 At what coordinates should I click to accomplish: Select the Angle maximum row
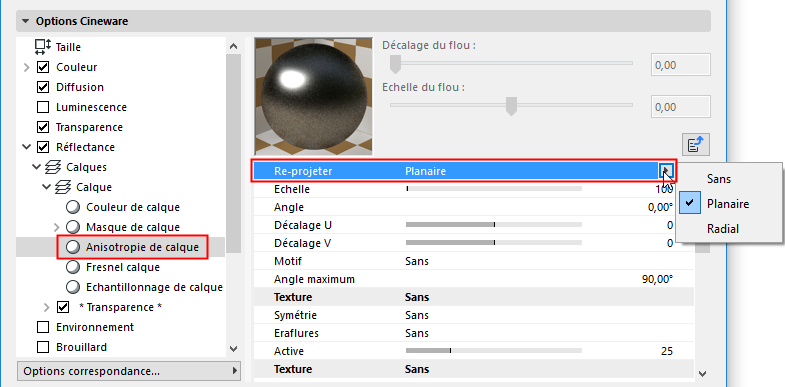[474, 279]
